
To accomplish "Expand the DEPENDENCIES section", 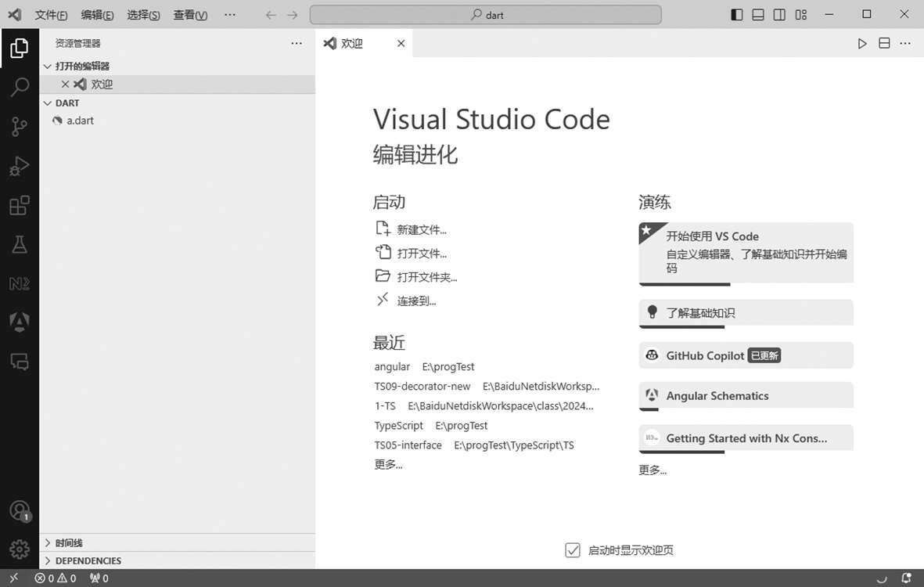I will tap(88, 560).
